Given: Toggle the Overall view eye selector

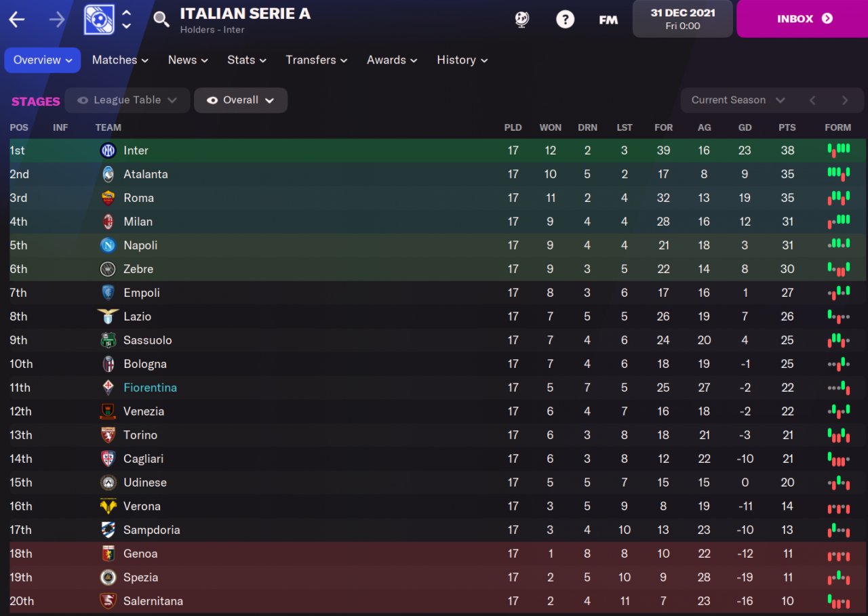Looking at the screenshot, I should [x=241, y=100].
